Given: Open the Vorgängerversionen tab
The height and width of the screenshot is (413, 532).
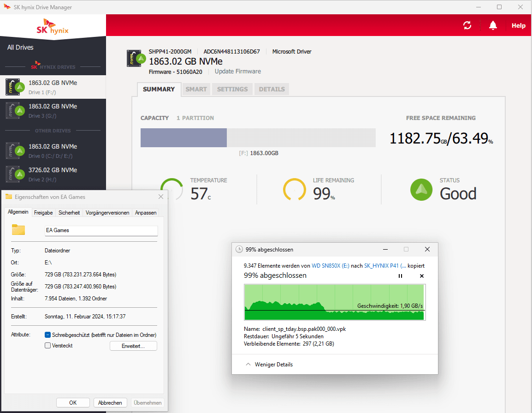Looking at the screenshot, I should point(107,213).
